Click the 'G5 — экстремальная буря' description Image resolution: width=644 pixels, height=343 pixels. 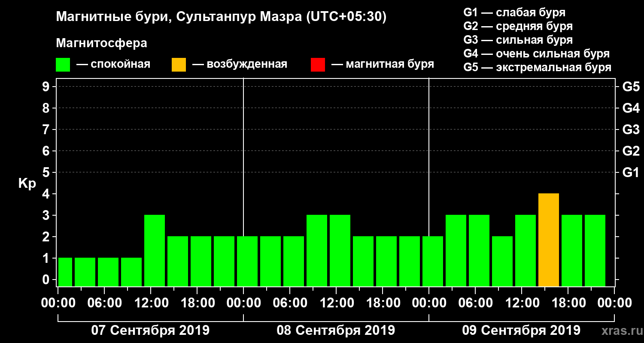[x=538, y=68]
